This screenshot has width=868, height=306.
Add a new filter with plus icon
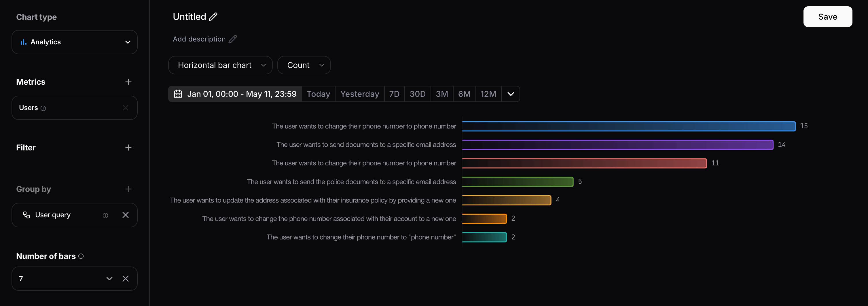(128, 148)
